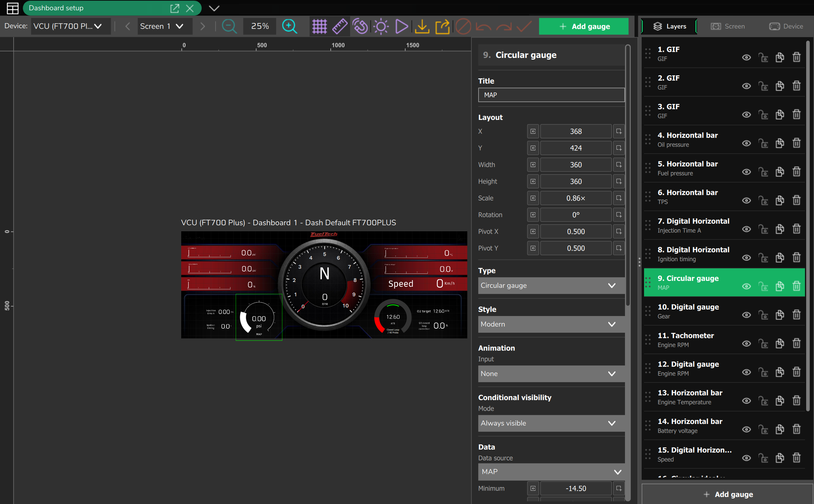Switch to the Screen tab

(727, 26)
